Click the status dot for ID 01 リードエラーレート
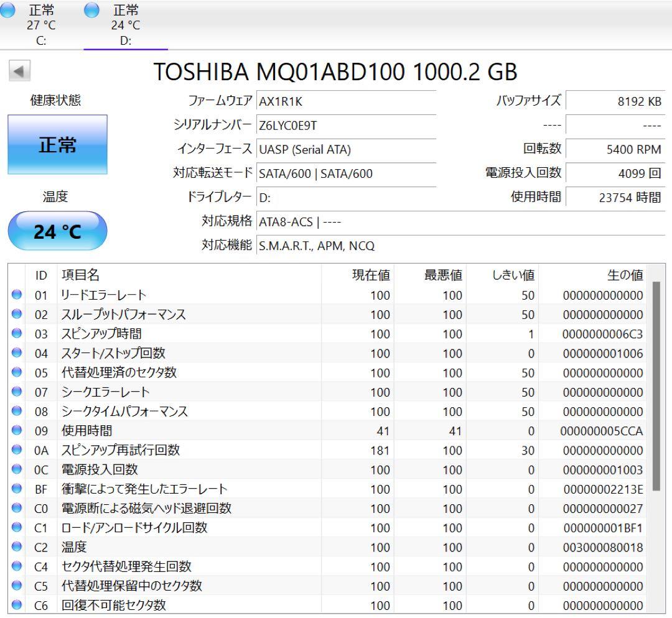The image size is (672, 618). coord(17,295)
